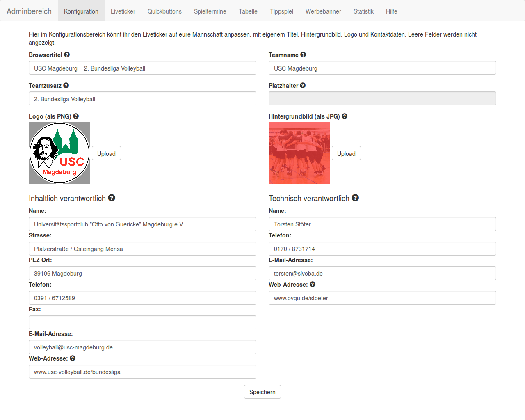Click Upload button next to the logo
Image resolution: width=525 pixels, height=420 pixels.
[x=106, y=153]
